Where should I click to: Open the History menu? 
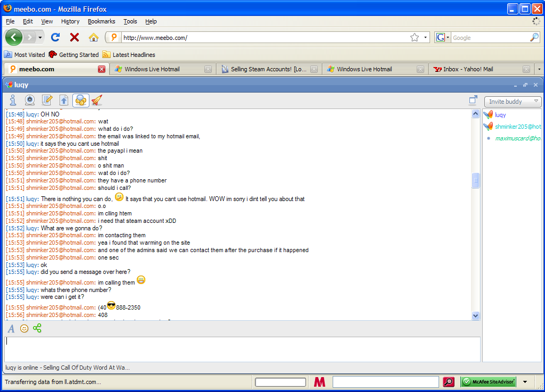coord(70,21)
